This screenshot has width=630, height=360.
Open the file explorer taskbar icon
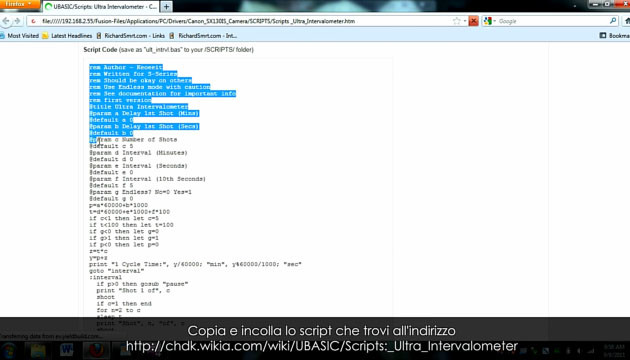coord(38,350)
